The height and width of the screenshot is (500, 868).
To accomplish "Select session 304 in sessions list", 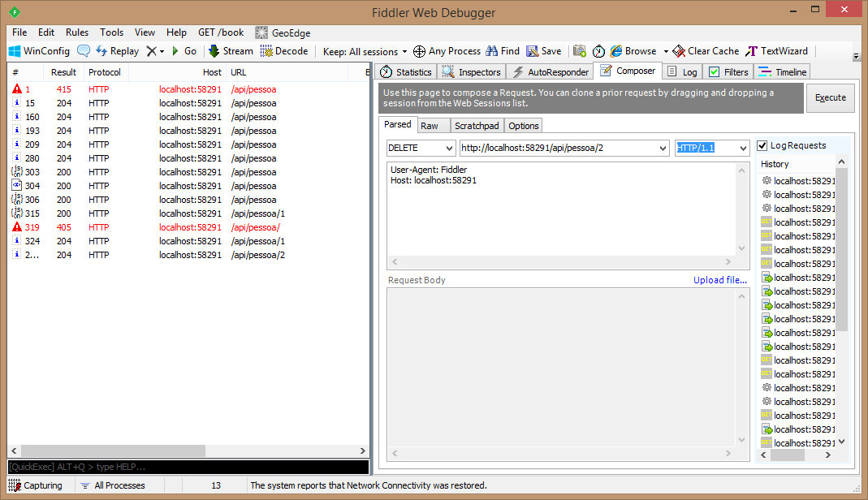I will [188, 186].
